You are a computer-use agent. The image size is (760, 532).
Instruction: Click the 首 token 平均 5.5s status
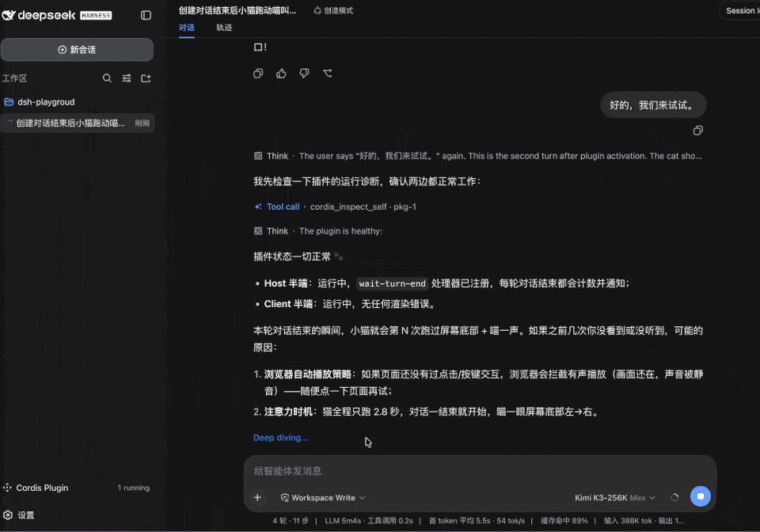(477, 521)
